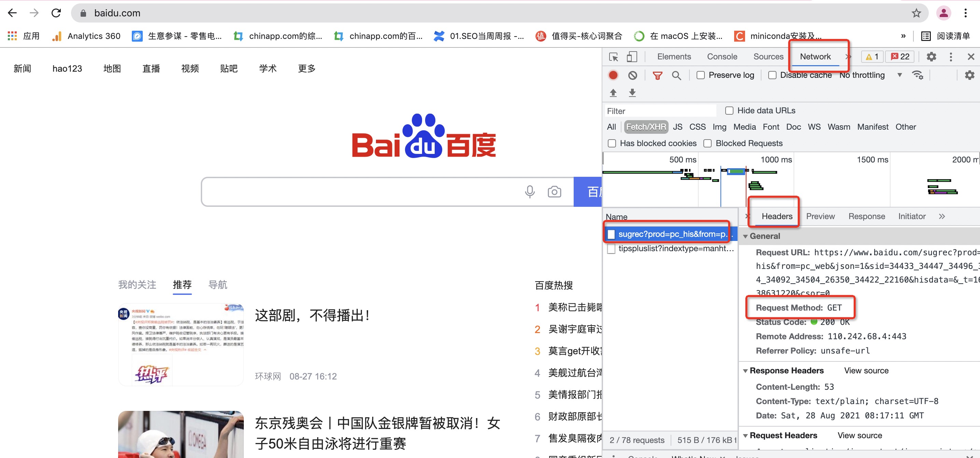Image resolution: width=980 pixels, height=458 pixels.
Task: Open the No throttling dropdown
Action: [x=871, y=75]
